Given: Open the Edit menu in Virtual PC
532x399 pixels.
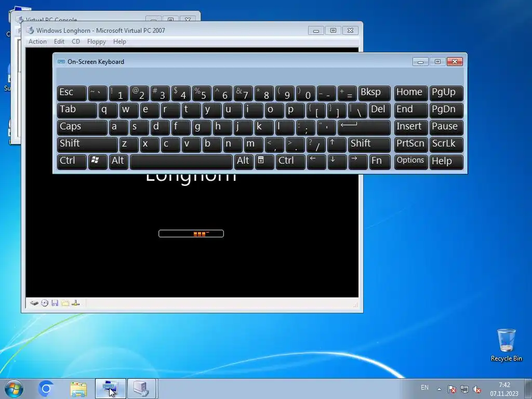Looking at the screenshot, I should pos(59,42).
